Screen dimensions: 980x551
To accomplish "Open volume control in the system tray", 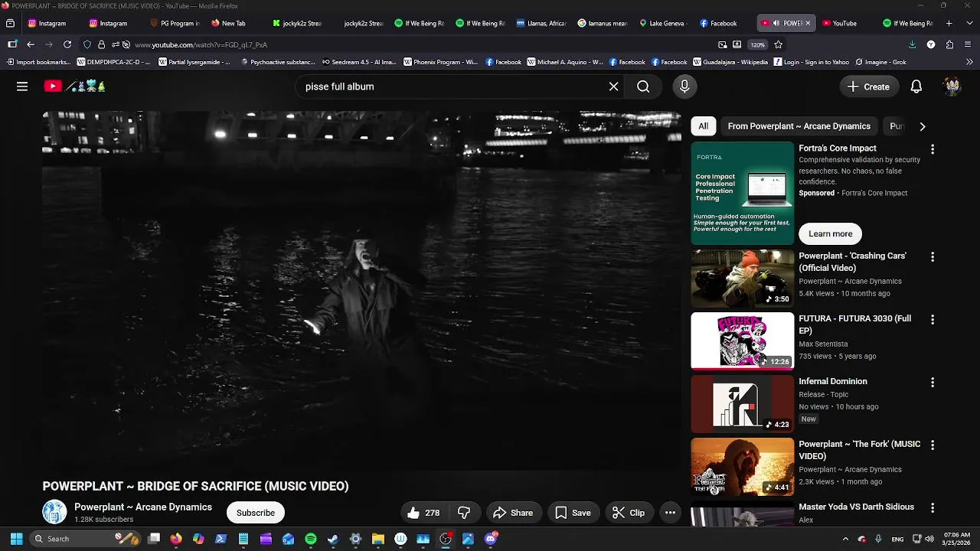I will 929,539.
